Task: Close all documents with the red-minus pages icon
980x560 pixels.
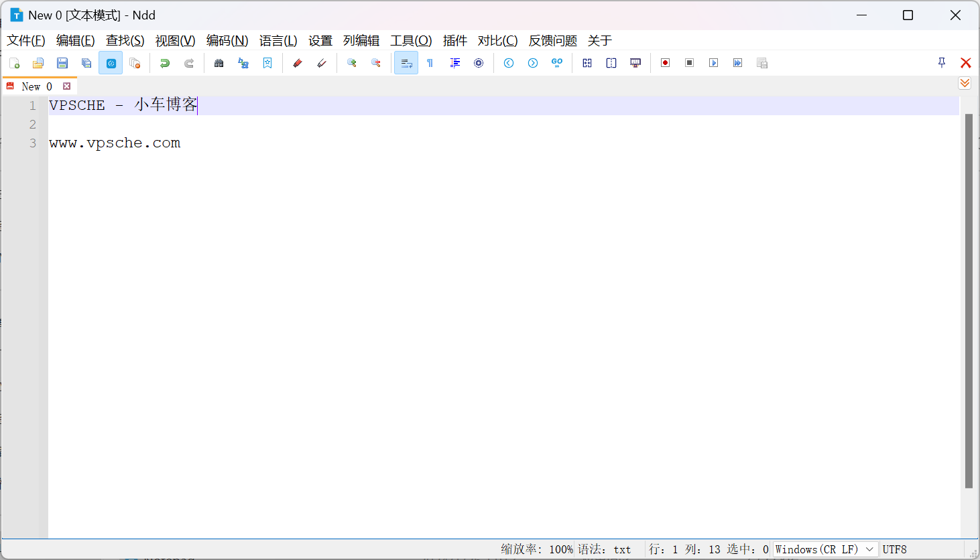Action: click(135, 63)
